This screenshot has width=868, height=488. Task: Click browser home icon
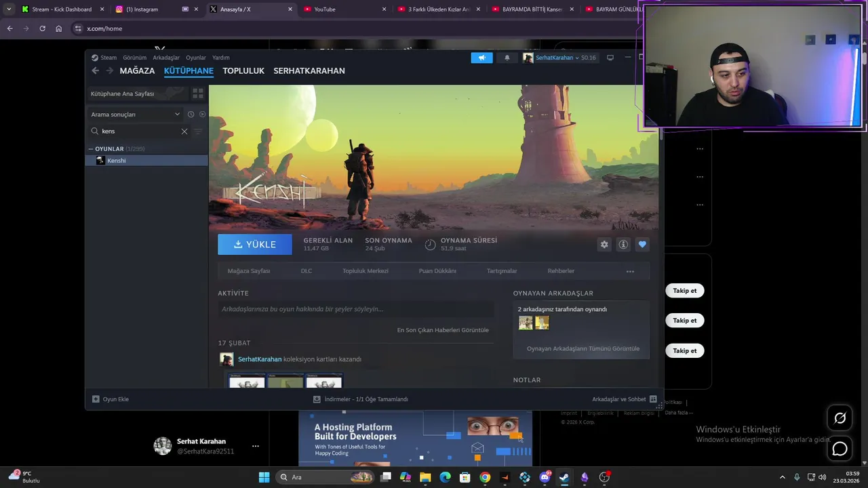pyautogui.click(x=58, y=28)
